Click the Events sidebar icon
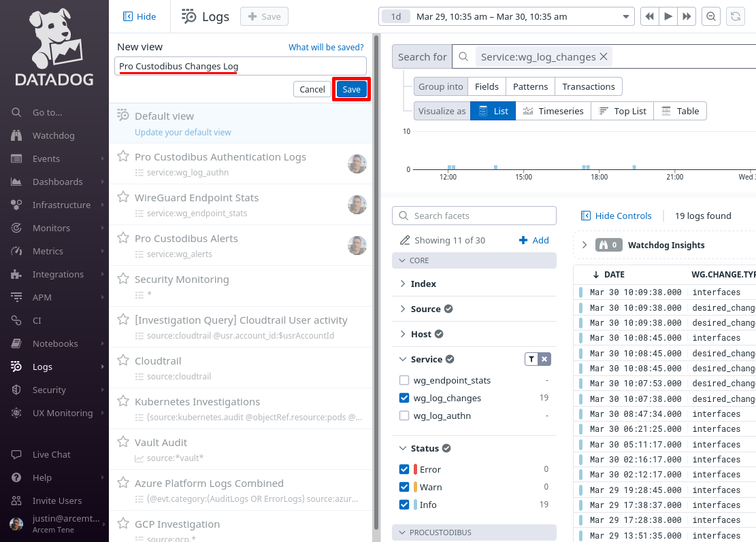Viewport: 756px width, 542px height. [x=16, y=158]
